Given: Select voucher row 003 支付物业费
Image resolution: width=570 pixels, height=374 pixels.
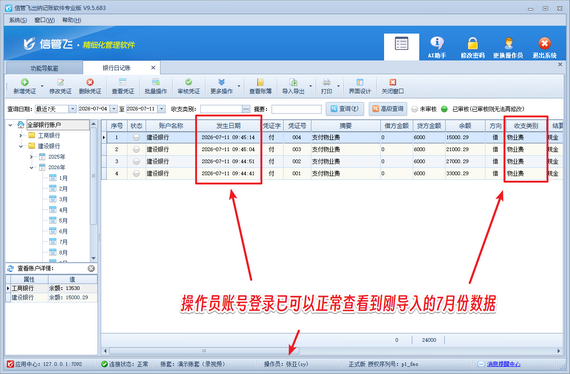Looking at the screenshot, I should (x=332, y=149).
